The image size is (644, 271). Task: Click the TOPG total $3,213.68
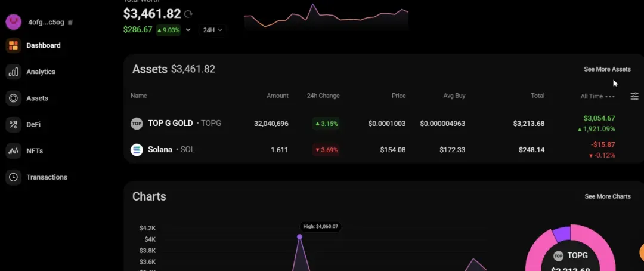529,124
